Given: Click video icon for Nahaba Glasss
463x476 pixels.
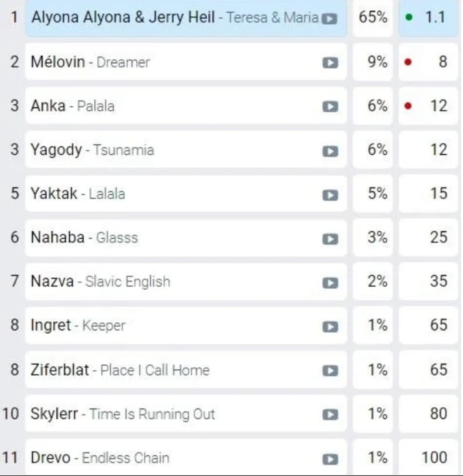Looking at the screenshot, I should click(x=330, y=239).
